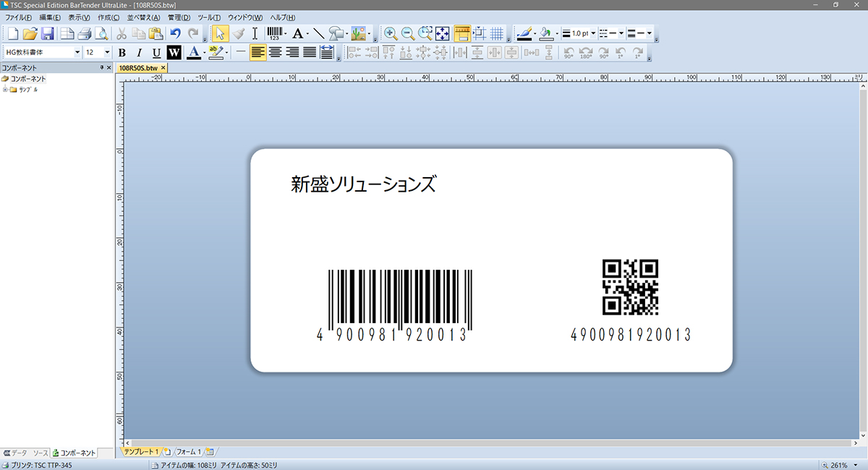868x470 pixels.
Task: Switch to the データ ソース panel tab
Action: click(25, 453)
